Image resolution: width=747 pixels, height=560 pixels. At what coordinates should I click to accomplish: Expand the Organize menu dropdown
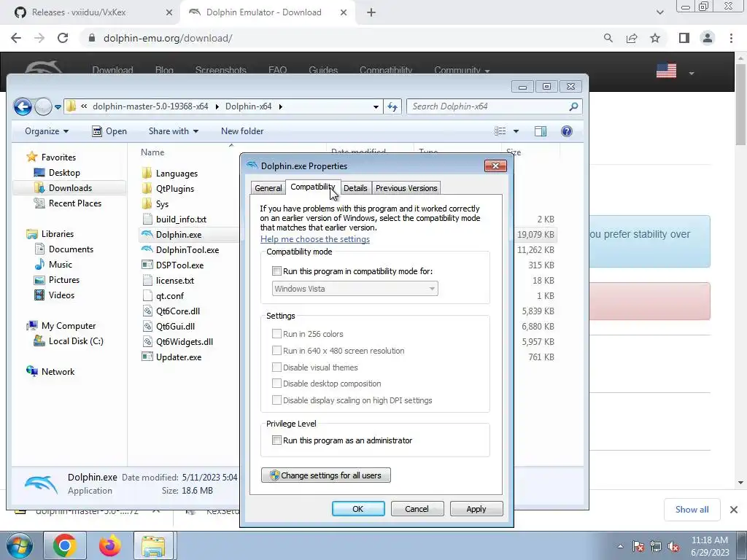click(x=47, y=131)
